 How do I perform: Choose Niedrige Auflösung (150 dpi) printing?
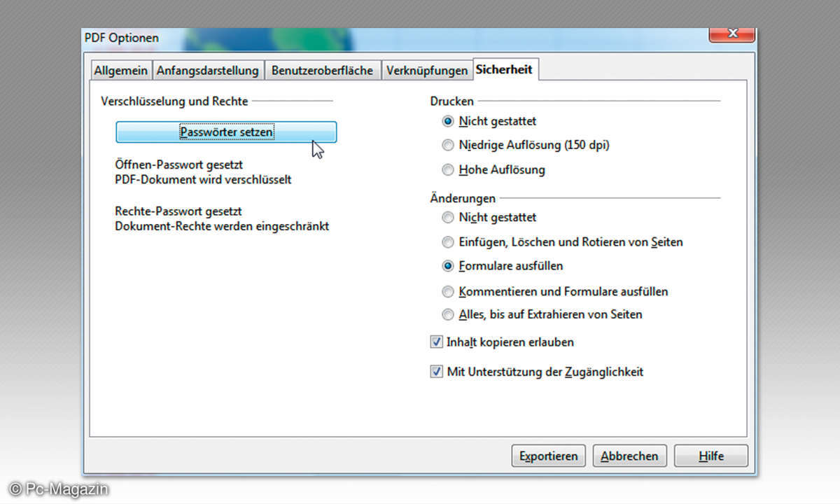pyautogui.click(x=526, y=146)
